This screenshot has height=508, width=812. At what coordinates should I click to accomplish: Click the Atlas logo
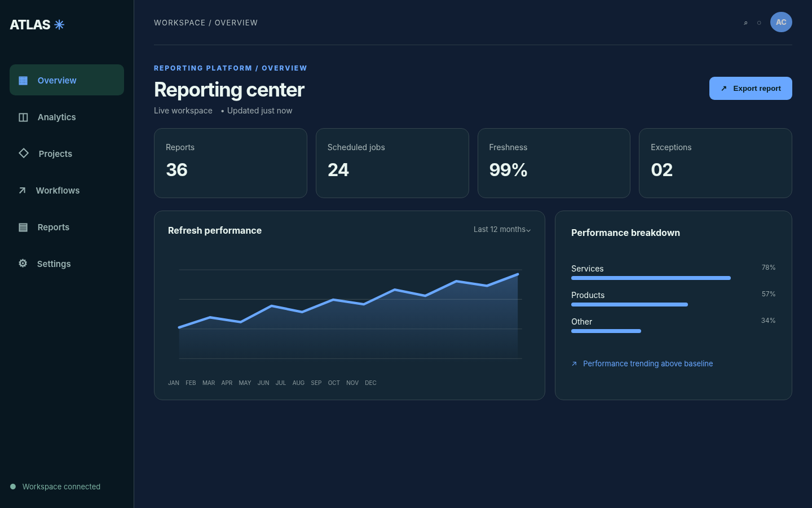(x=37, y=25)
